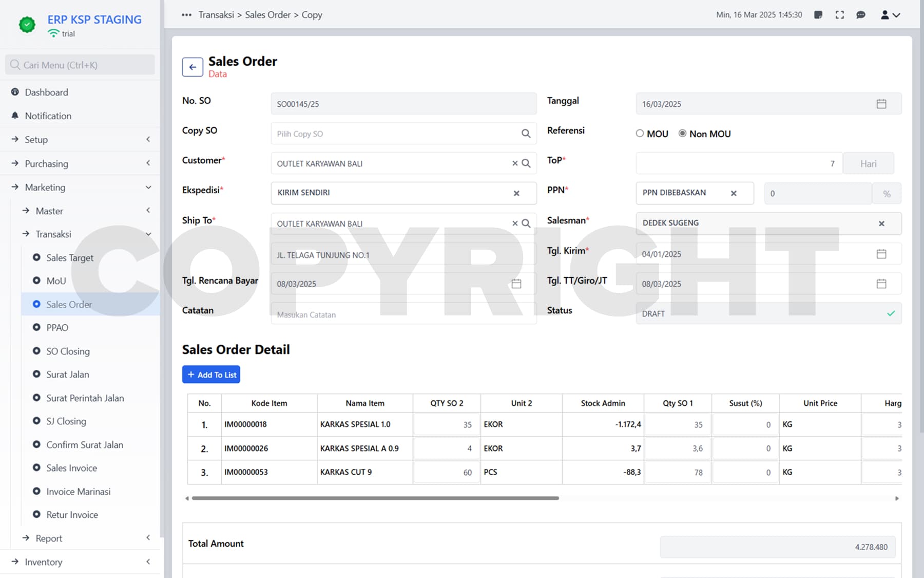
Task: Open the chat messages icon in header
Action: (x=861, y=15)
